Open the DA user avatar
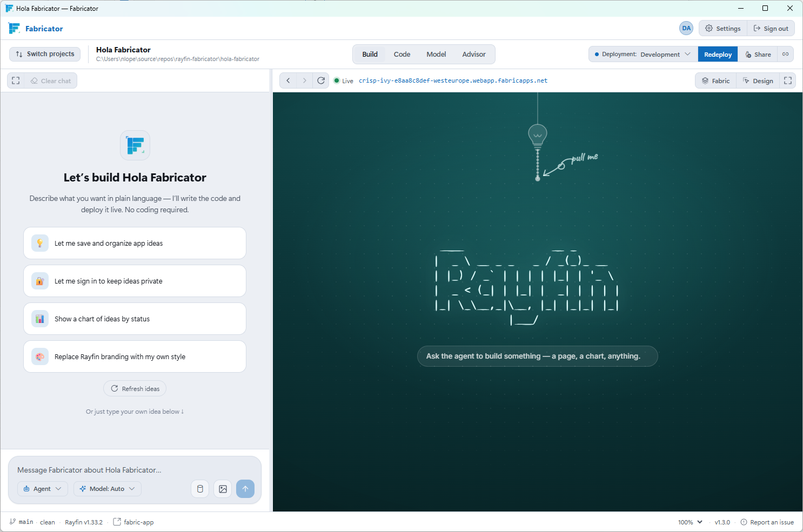The width and height of the screenshot is (803, 532). point(686,28)
